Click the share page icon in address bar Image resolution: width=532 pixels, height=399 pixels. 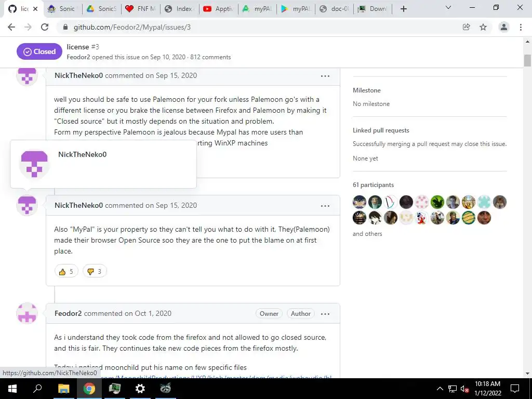(x=467, y=27)
